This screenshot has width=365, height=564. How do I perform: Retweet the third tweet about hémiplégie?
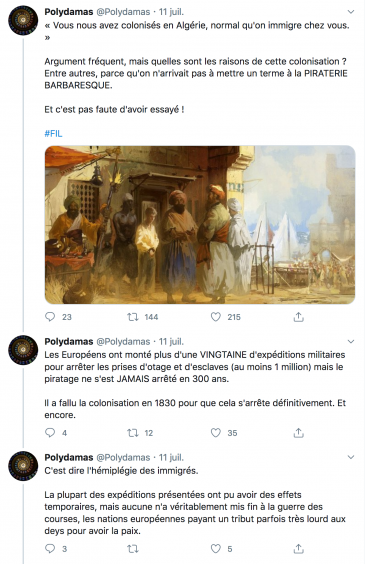(133, 549)
